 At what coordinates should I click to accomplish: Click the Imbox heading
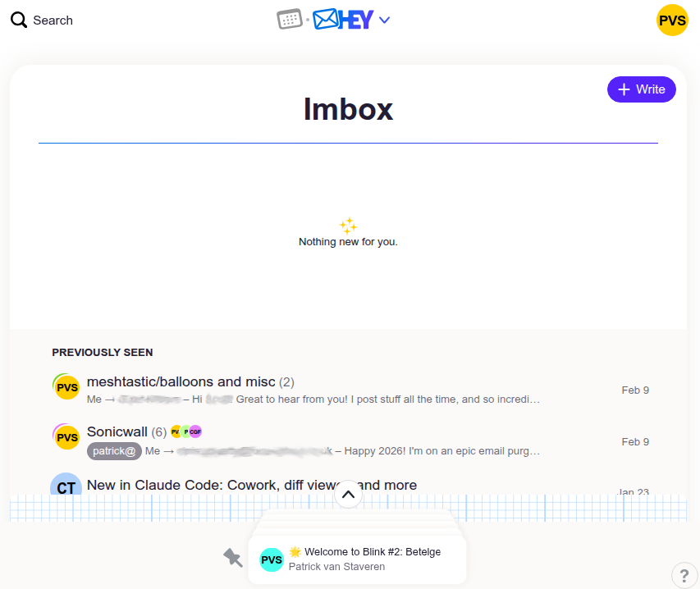click(348, 109)
